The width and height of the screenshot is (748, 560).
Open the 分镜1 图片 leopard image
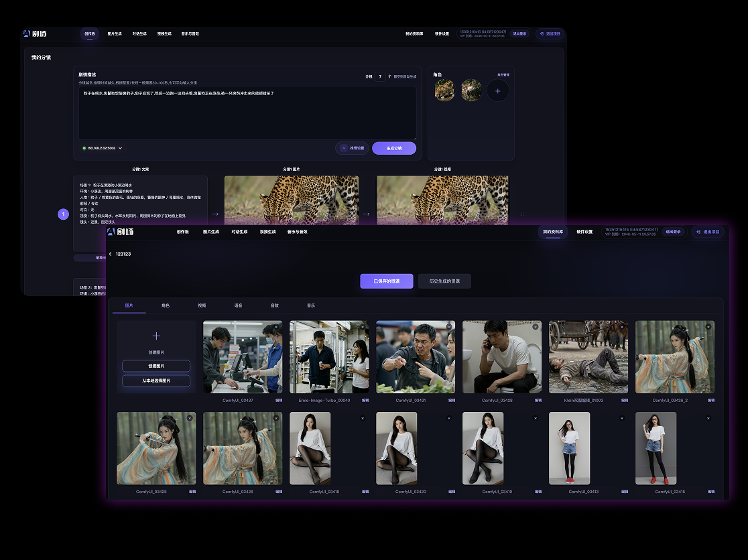[292, 200]
